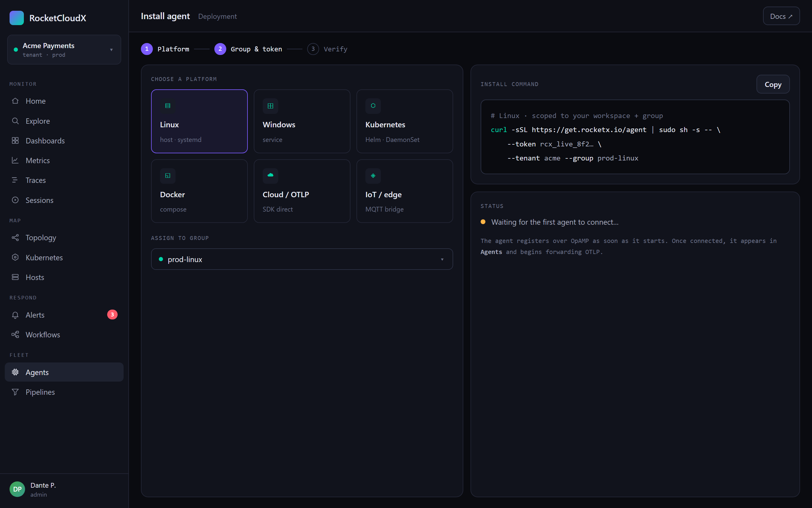Open Explore in the sidebar
The height and width of the screenshot is (508, 812).
tap(64, 121)
